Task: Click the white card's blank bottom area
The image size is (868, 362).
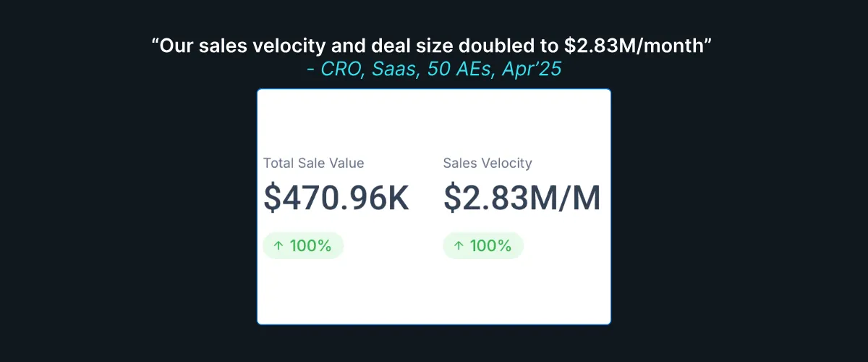Action: 434,293
